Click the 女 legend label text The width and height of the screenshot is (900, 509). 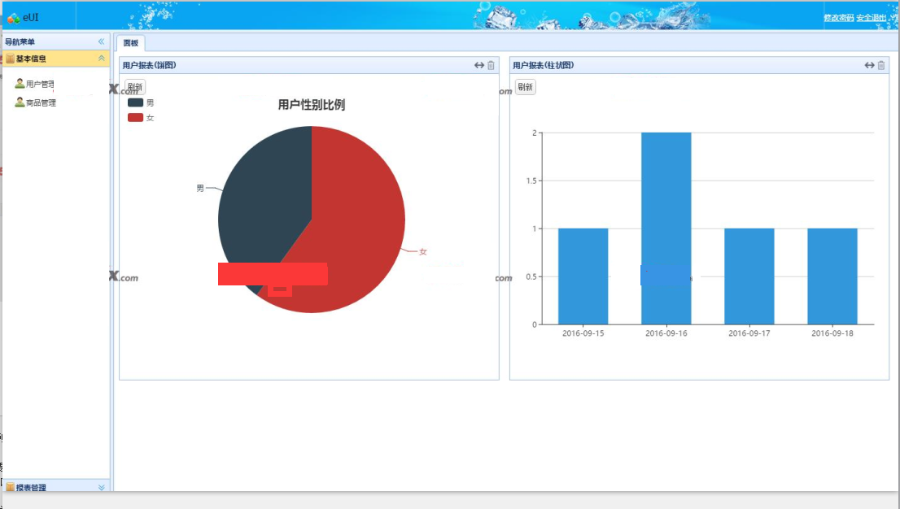[150, 118]
